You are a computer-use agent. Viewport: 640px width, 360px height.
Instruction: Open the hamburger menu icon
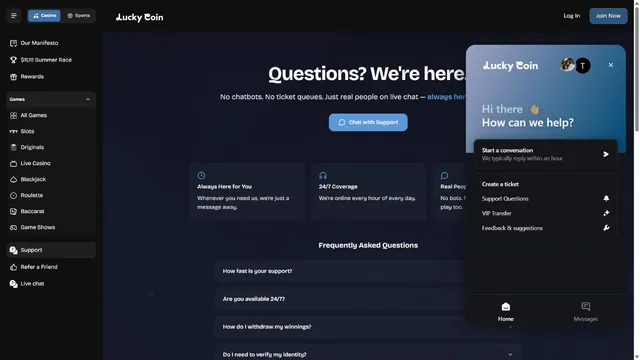pyautogui.click(x=13, y=16)
